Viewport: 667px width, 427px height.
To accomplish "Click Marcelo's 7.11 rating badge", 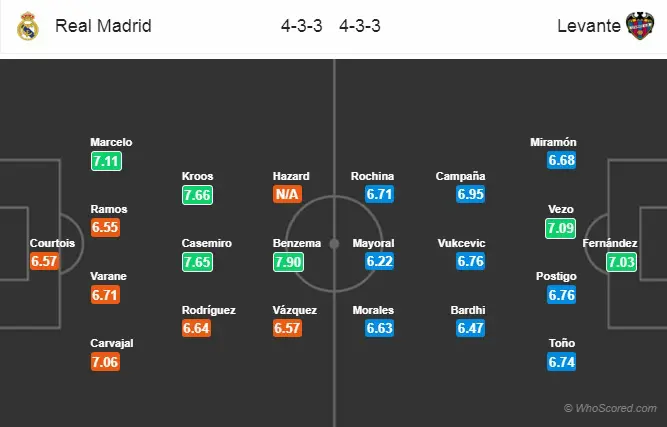I will pyautogui.click(x=106, y=161).
